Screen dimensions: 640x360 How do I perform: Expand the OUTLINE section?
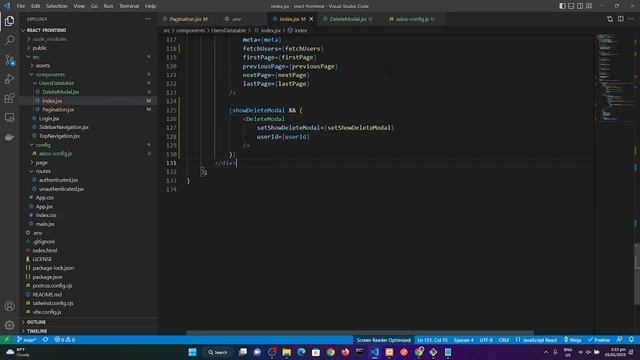[x=36, y=322]
